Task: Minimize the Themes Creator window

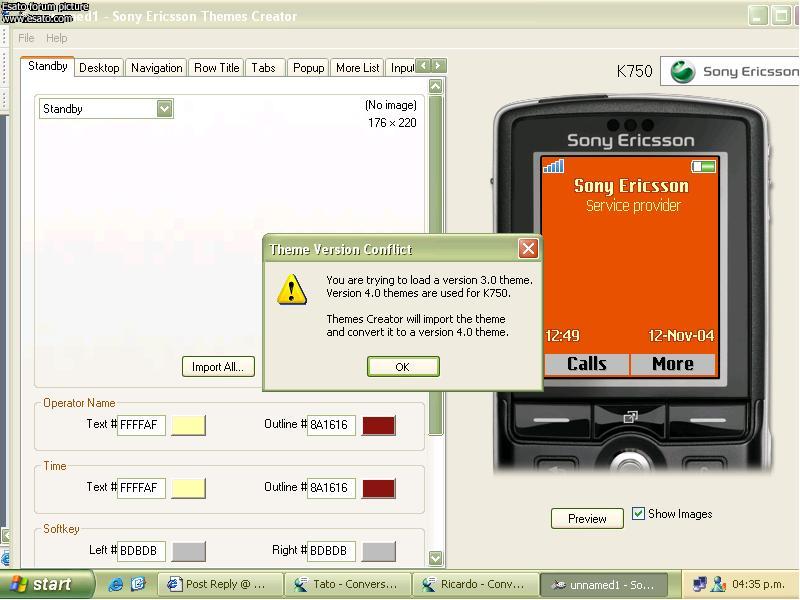Action: [758, 16]
